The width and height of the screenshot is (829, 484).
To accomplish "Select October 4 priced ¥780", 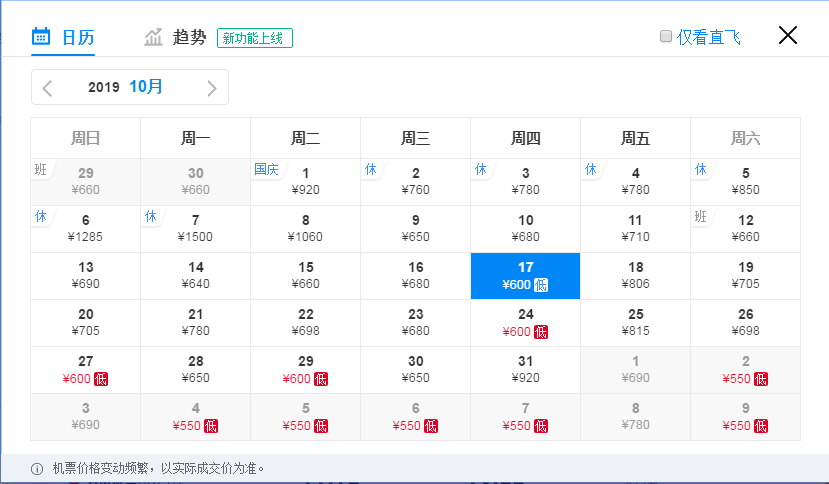I will (635, 182).
